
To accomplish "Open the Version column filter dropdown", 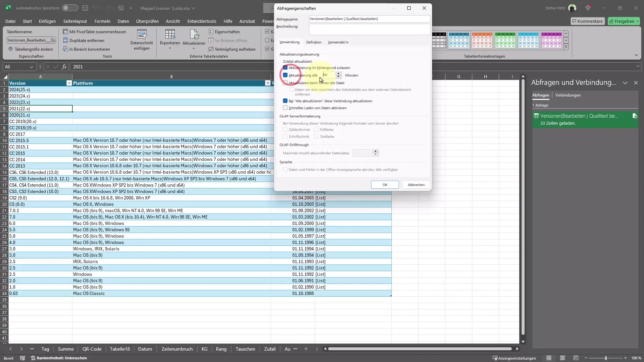I will 69,83.
